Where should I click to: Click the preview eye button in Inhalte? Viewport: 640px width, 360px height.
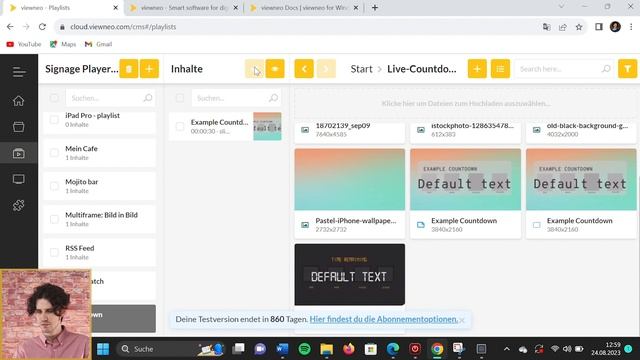point(275,69)
